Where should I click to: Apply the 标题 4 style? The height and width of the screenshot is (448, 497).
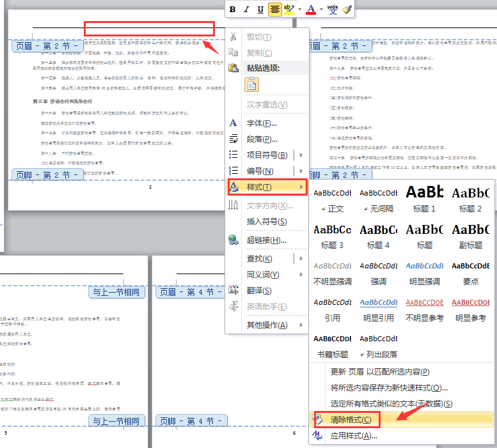[x=379, y=237]
